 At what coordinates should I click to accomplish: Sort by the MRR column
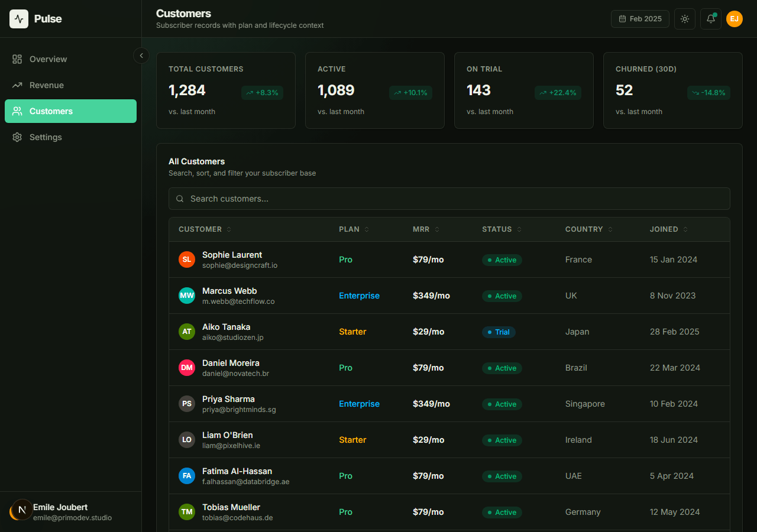[x=426, y=229]
